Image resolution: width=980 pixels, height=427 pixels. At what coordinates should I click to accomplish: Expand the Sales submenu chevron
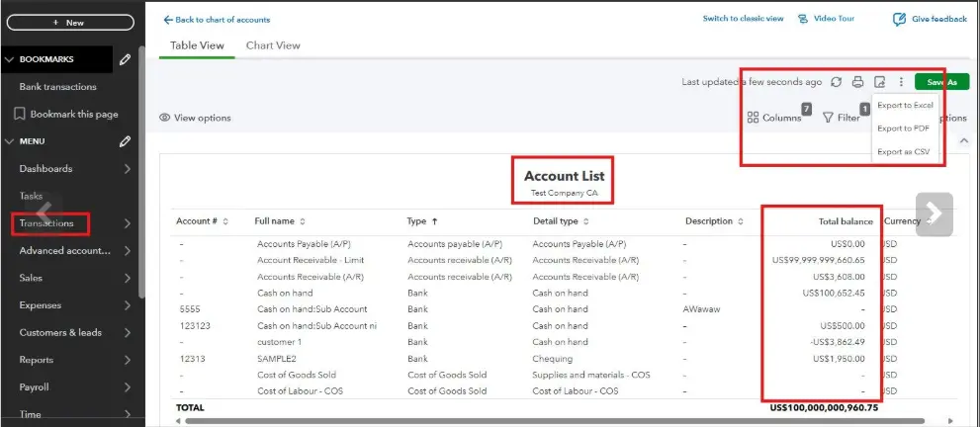coord(127,278)
